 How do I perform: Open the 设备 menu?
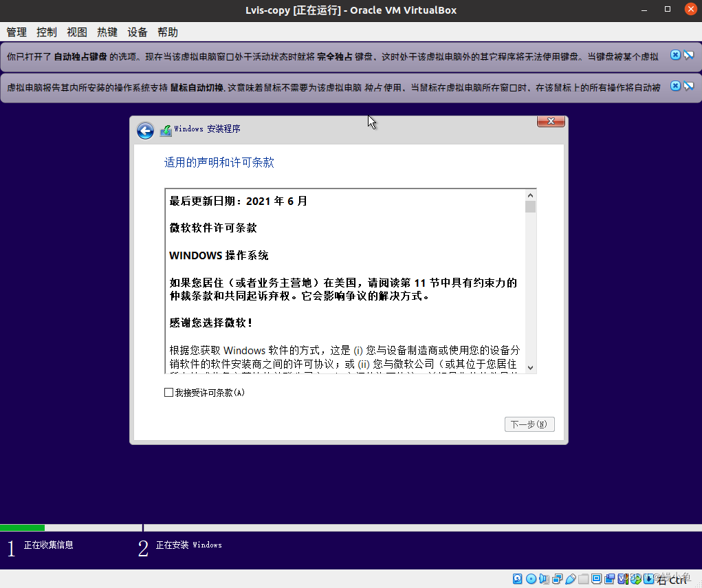coord(138,32)
